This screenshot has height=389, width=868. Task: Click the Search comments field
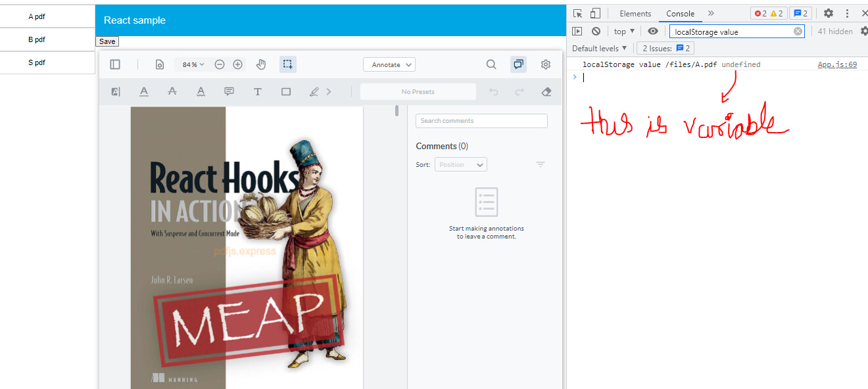481,121
